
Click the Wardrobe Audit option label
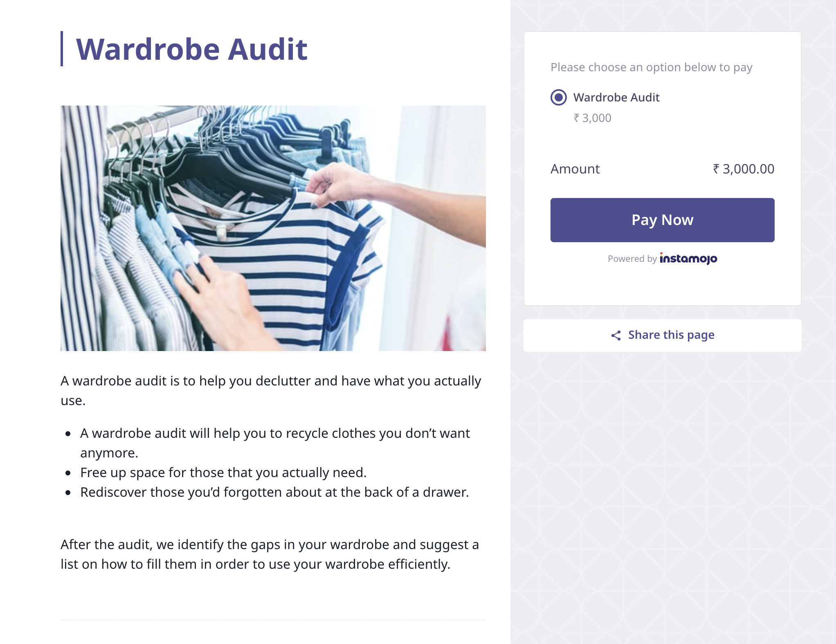tap(616, 97)
